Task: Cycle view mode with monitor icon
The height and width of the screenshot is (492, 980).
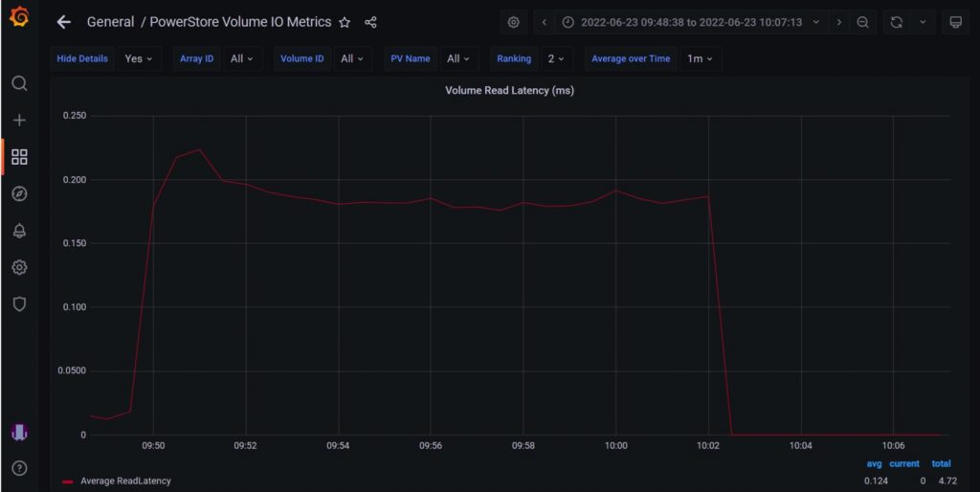Action: coord(956,23)
